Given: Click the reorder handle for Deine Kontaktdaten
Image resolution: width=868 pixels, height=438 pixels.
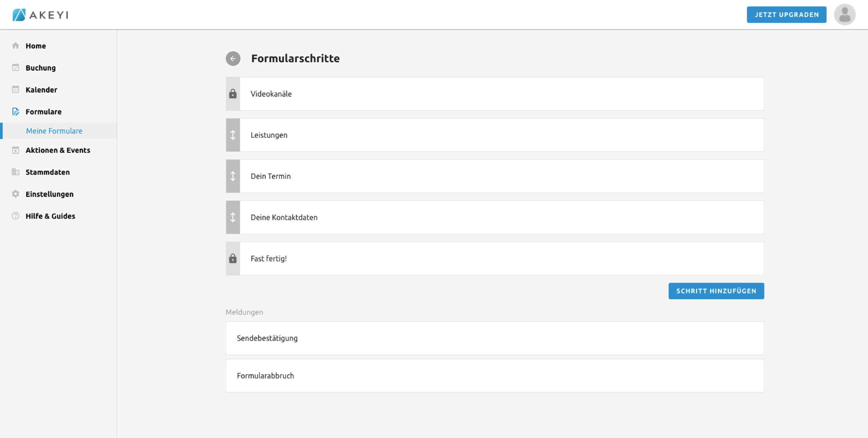Looking at the screenshot, I should coord(233,217).
